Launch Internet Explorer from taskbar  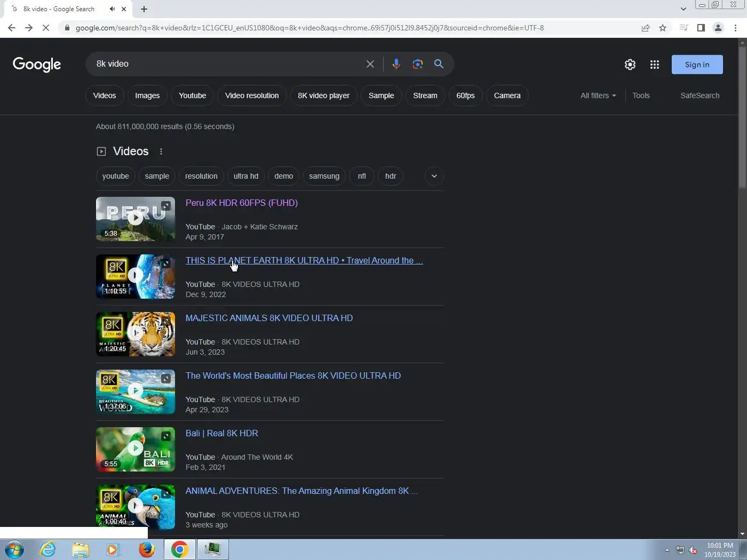pos(47,549)
